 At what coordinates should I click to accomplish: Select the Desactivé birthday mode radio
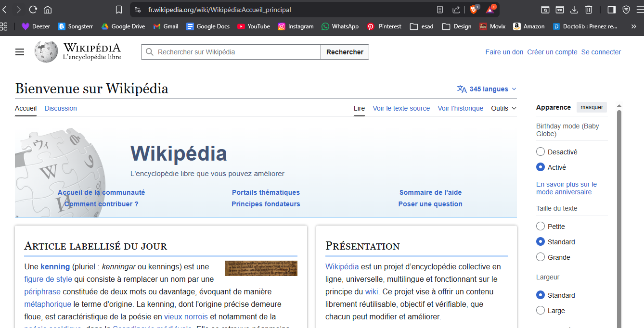point(541,152)
